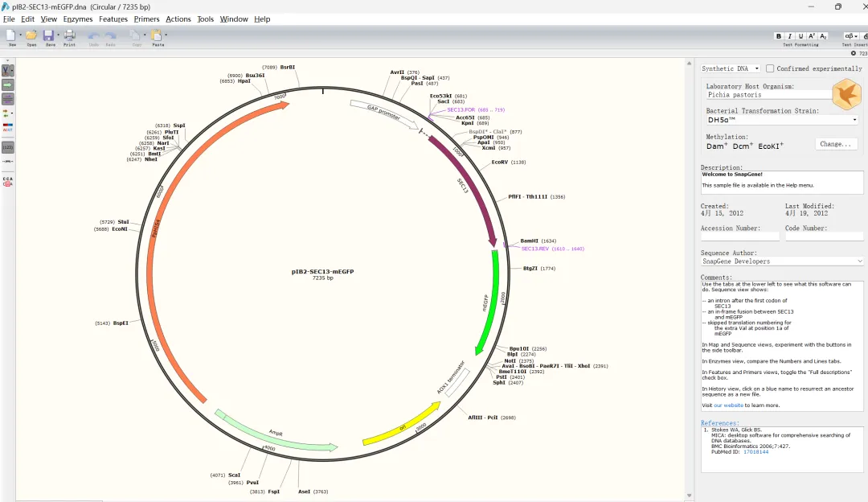868x502 pixels.
Task: Click the Laboratory Host Organism field
Action: point(769,95)
